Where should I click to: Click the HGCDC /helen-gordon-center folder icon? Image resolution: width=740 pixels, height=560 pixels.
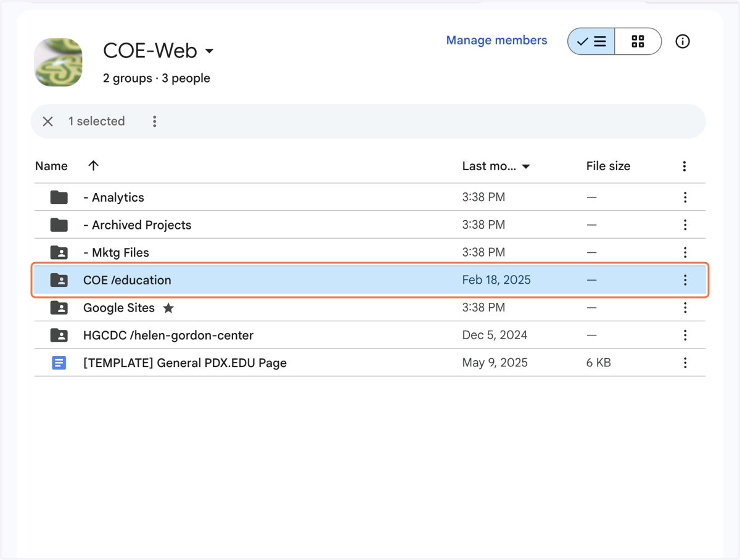[x=59, y=336]
